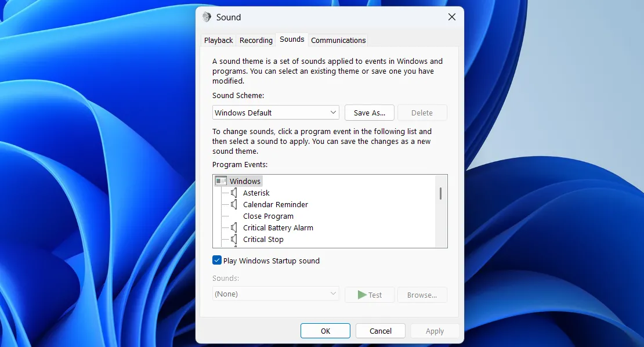Click Apply to save changes
The width and height of the screenshot is (644, 347).
tap(435, 330)
